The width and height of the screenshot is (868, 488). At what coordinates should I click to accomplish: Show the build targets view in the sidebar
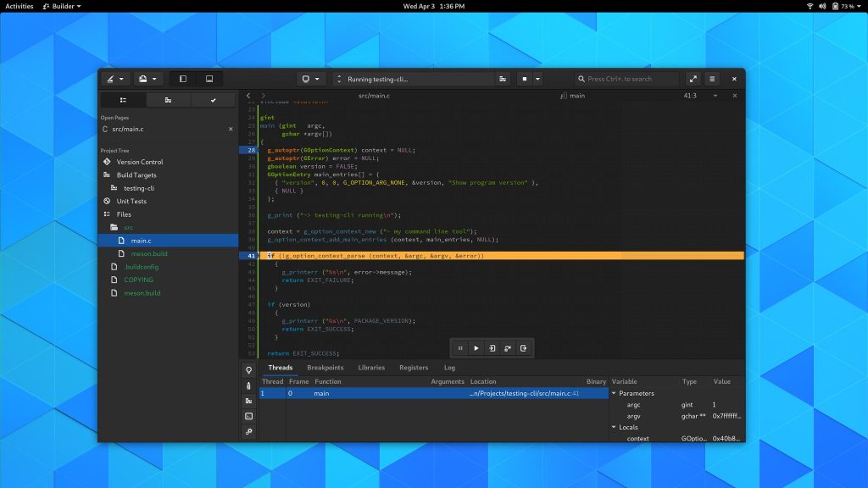click(x=169, y=100)
